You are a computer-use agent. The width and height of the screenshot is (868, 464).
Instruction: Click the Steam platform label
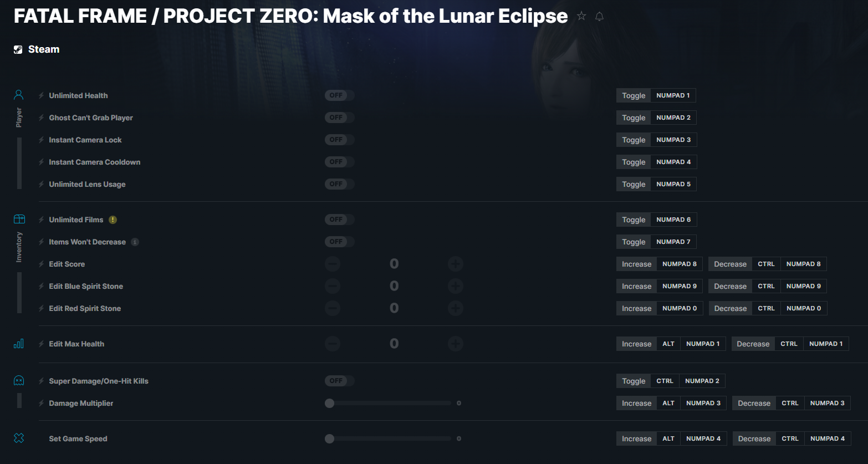click(44, 49)
